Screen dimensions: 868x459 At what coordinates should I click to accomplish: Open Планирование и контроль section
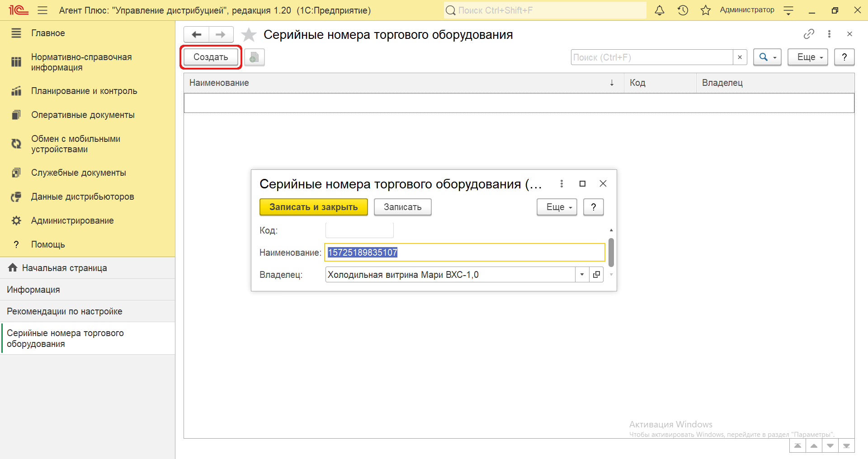point(87,91)
